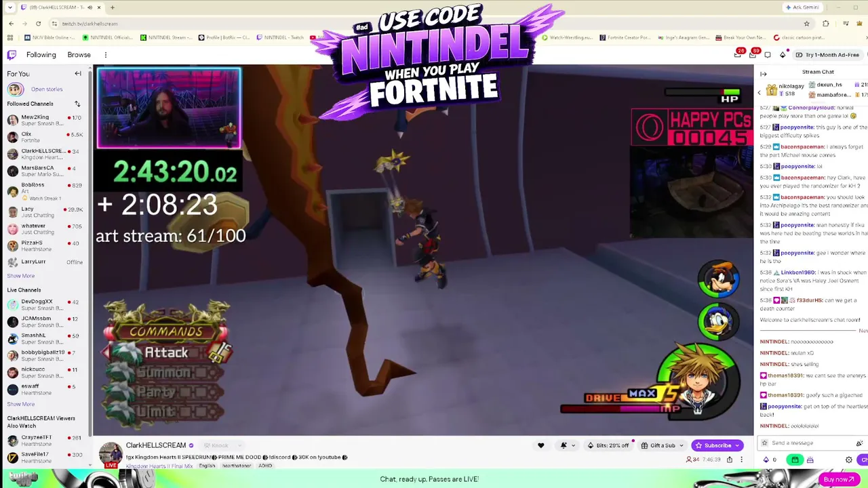Open the Open stories link
This screenshot has width=868, height=488.
click(47, 89)
